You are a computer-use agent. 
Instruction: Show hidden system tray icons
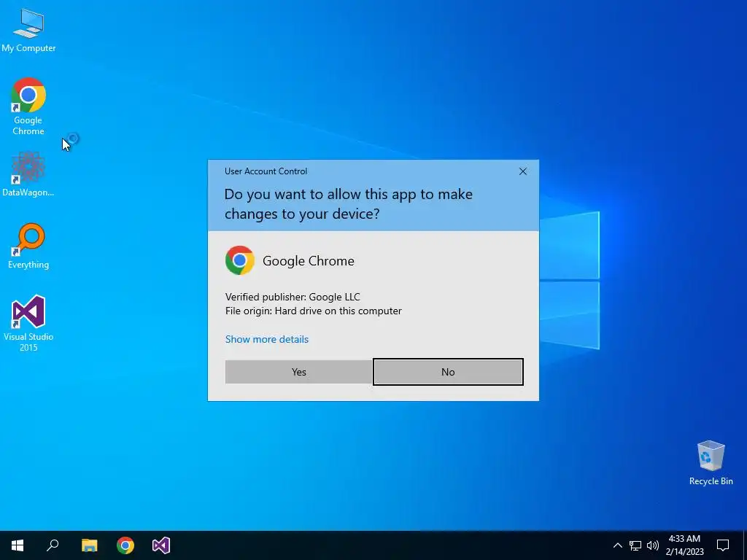[x=617, y=545]
